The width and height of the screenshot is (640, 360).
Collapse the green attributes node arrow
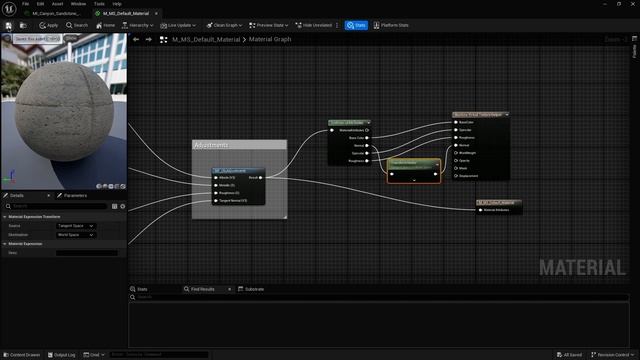(369, 122)
